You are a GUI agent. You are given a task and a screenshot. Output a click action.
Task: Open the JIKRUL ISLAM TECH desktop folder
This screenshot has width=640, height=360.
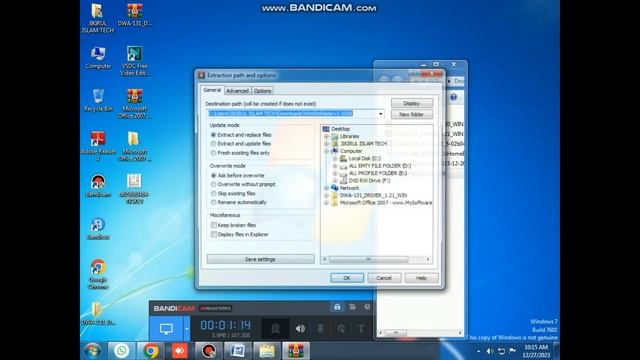pos(98,18)
